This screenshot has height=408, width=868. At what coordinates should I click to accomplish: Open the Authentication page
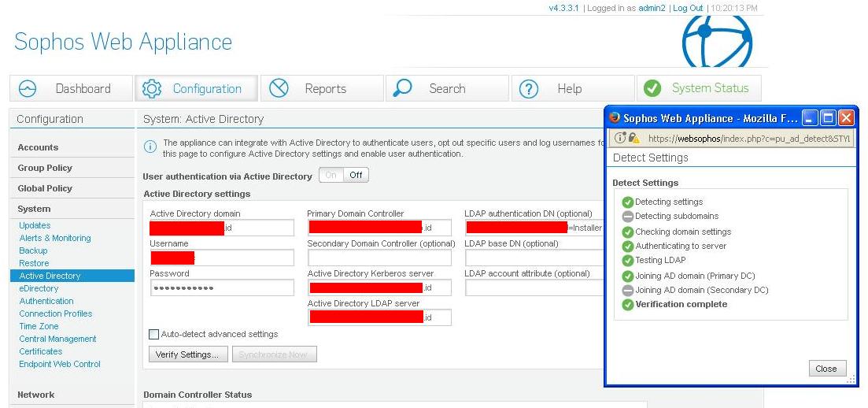coord(46,301)
